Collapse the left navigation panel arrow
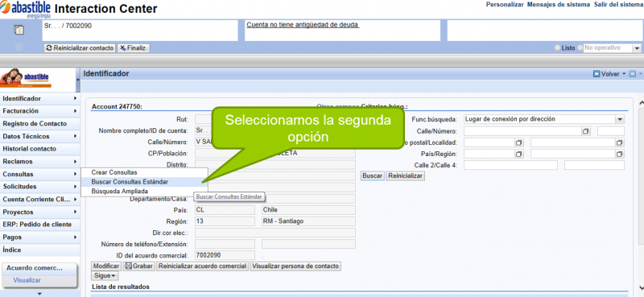This screenshot has height=297, width=644. coord(78,80)
